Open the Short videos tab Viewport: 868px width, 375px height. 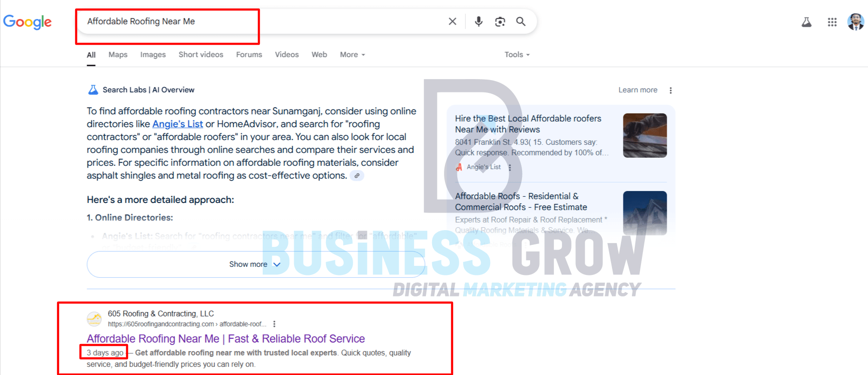tap(201, 55)
